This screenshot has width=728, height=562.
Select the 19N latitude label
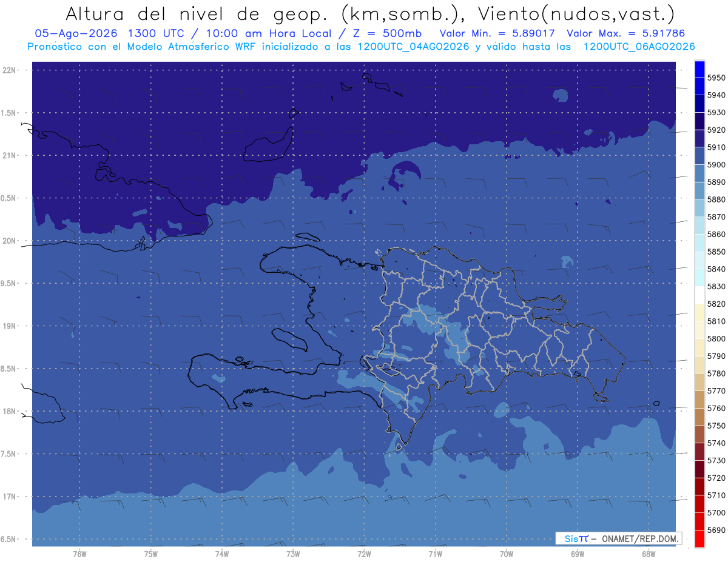10,326
